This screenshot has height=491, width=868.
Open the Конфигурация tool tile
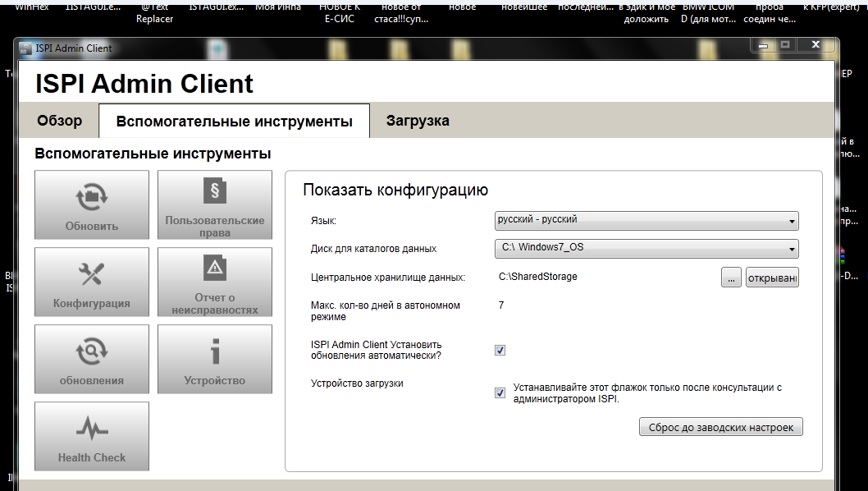92,282
